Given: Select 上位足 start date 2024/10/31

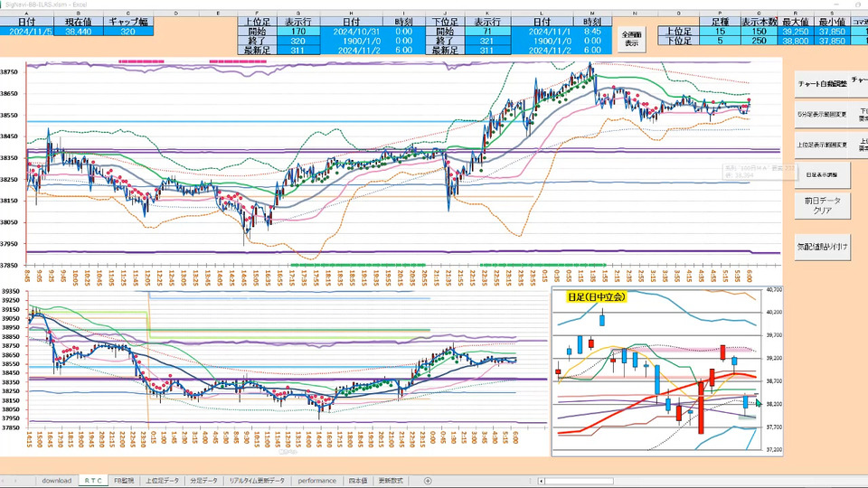Looking at the screenshot, I should [351, 32].
